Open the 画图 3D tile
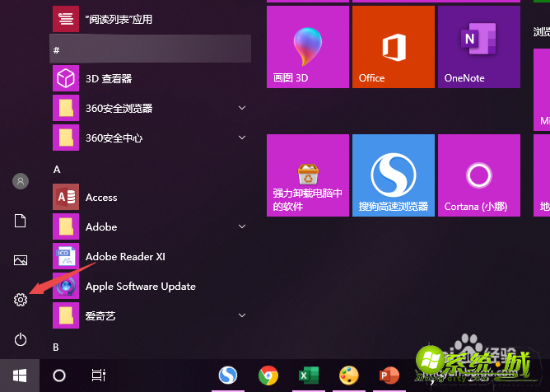Viewport: 550px width, 392px height. click(x=308, y=47)
